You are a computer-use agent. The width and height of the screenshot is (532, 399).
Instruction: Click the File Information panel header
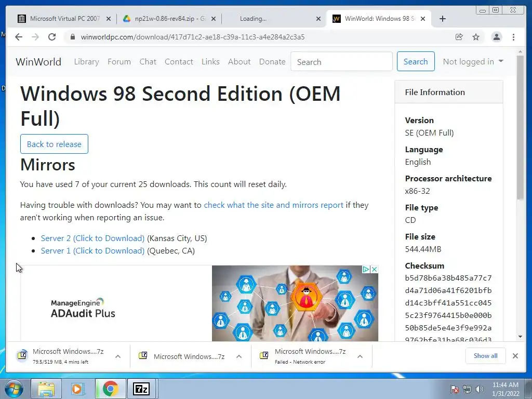tap(449, 92)
